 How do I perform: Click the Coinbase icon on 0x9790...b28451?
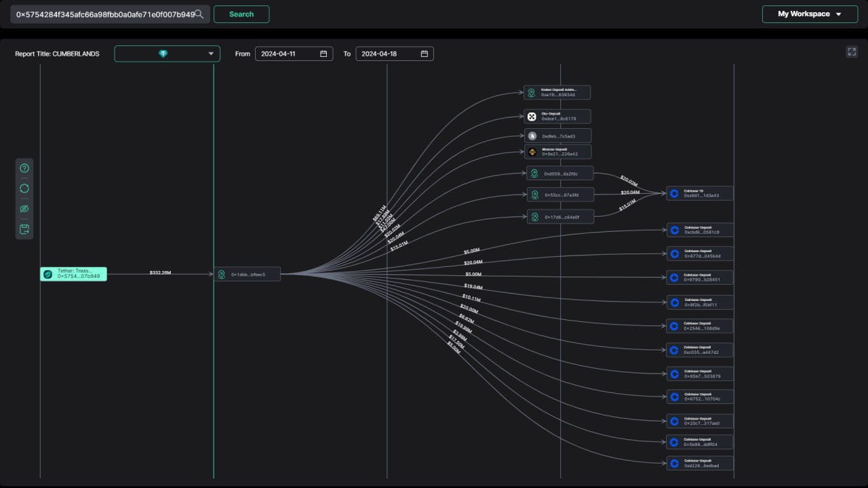click(674, 277)
